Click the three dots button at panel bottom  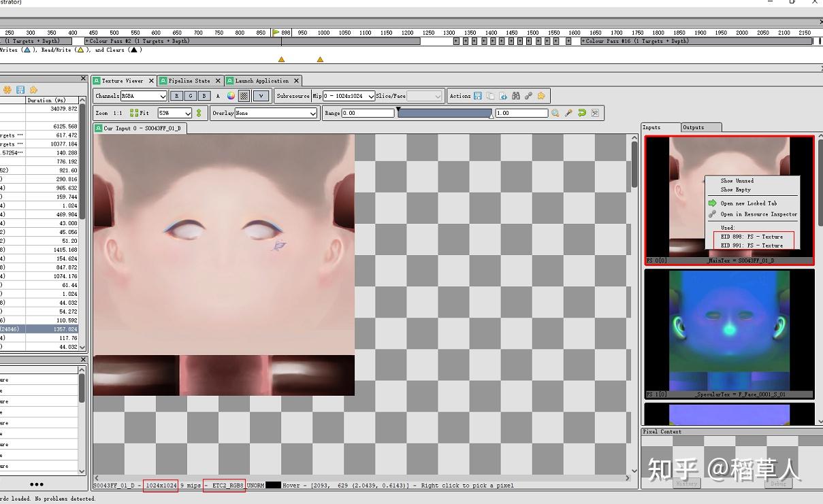click(x=37, y=484)
